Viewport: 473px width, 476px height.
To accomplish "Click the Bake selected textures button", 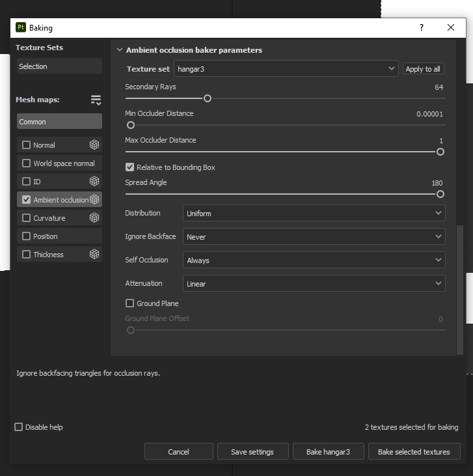I will coord(414,452).
